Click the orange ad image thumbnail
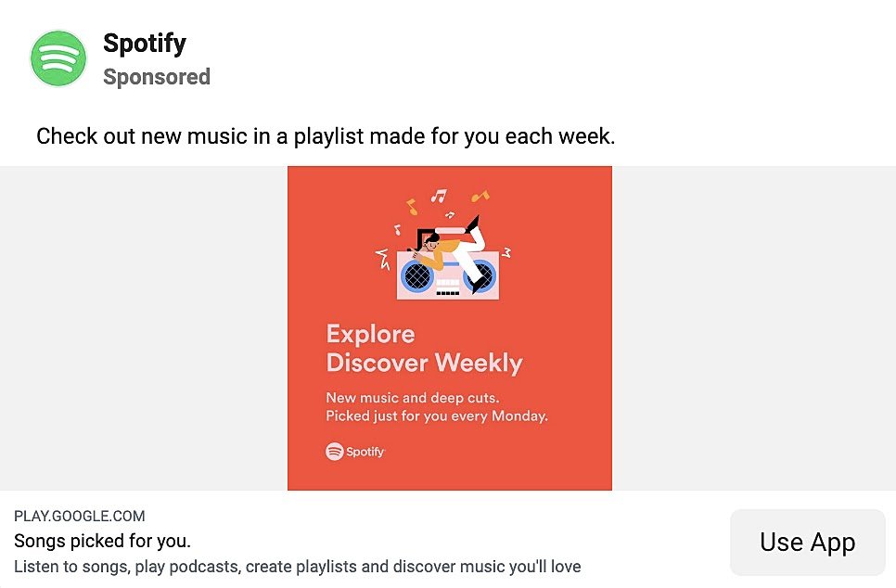This screenshot has width=896, height=588. tap(450, 327)
